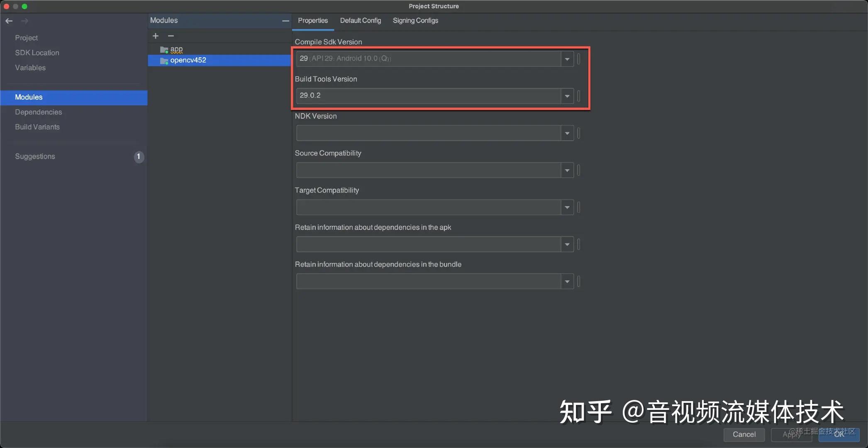Switch to the Default Config tab
The height and width of the screenshot is (448, 868).
point(360,20)
